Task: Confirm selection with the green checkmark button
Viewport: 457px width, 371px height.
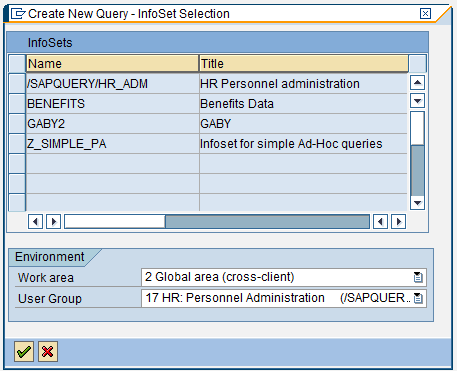Action: coord(24,351)
